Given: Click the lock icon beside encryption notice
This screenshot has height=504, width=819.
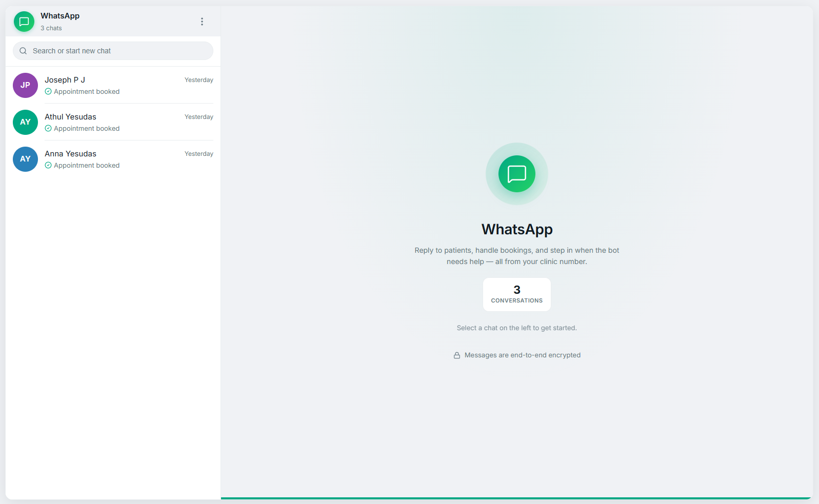Looking at the screenshot, I should tap(457, 355).
